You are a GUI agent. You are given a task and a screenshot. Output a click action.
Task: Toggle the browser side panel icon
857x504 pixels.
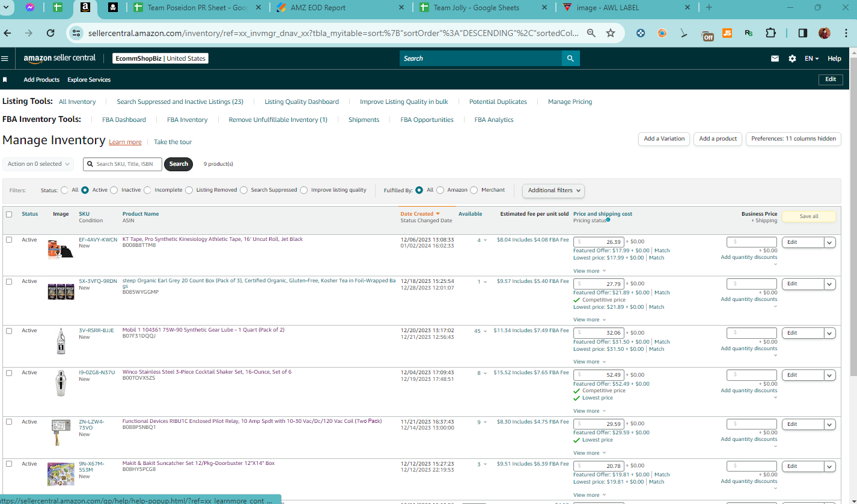tap(802, 33)
